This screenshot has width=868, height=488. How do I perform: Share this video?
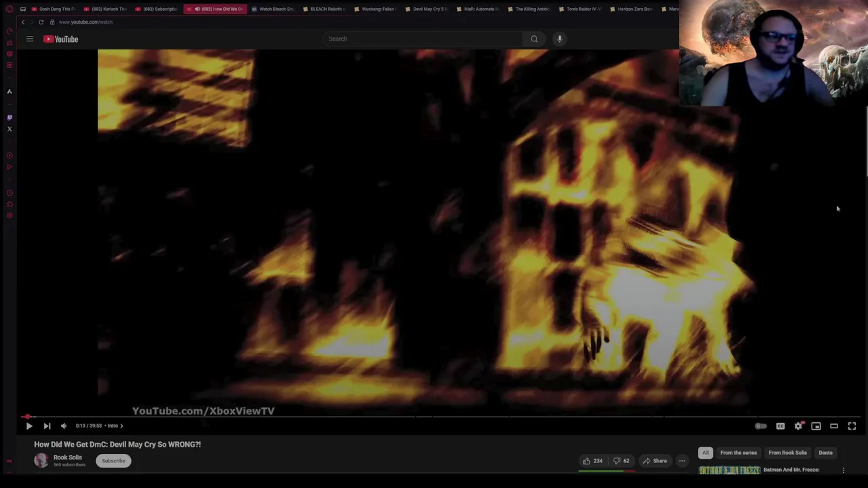tap(655, 461)
